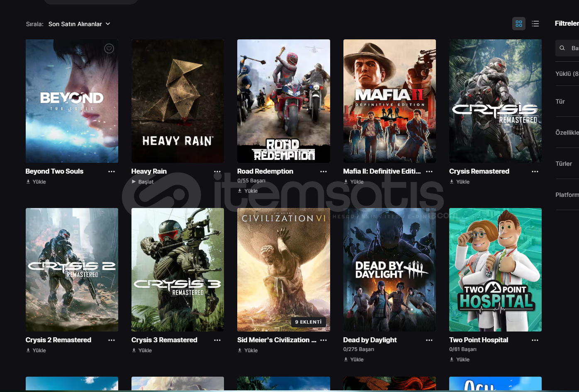
Task: Add Beyond Two Souls to wishlist heart icon
Action: tap(109, 48)
